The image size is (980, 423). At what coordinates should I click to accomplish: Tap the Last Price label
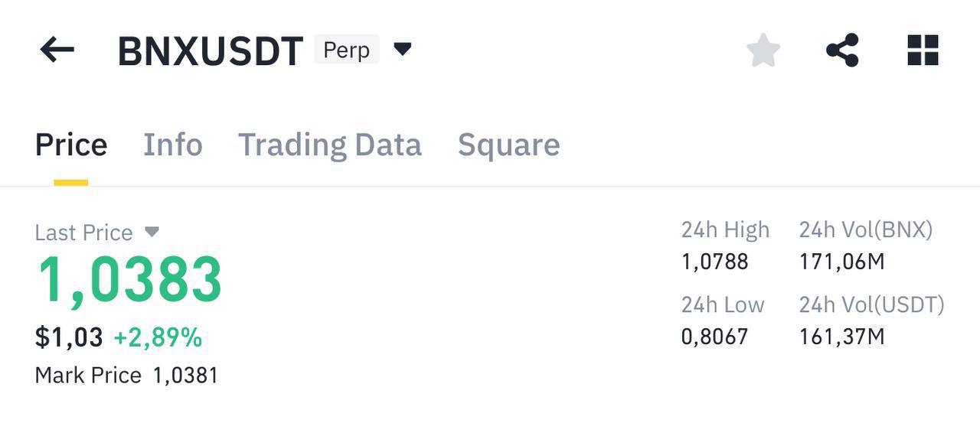point(83,233)
